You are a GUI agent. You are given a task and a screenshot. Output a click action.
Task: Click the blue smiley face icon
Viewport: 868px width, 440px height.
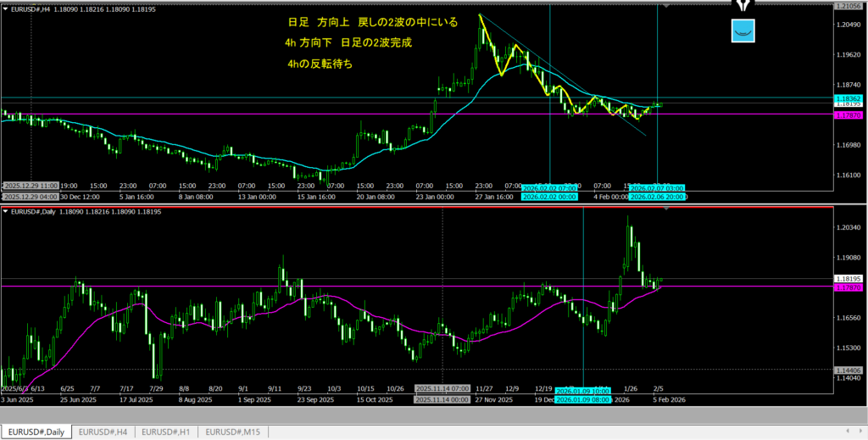[743, 31]
